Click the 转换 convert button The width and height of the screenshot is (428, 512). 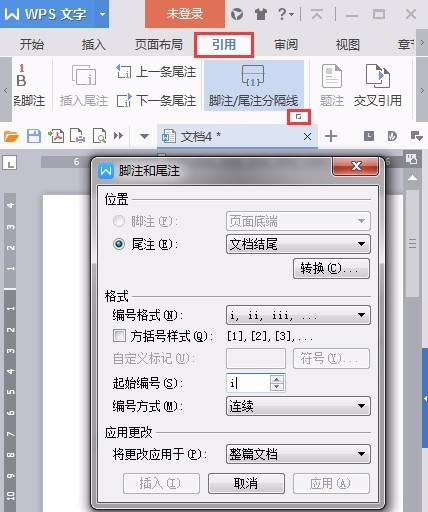331,268
